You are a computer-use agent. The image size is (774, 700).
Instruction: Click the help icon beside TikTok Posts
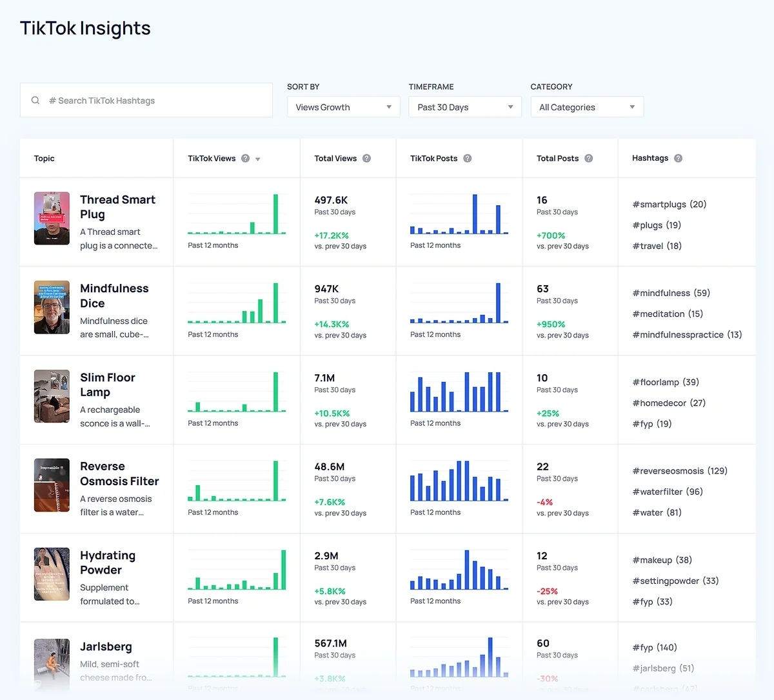468,158
